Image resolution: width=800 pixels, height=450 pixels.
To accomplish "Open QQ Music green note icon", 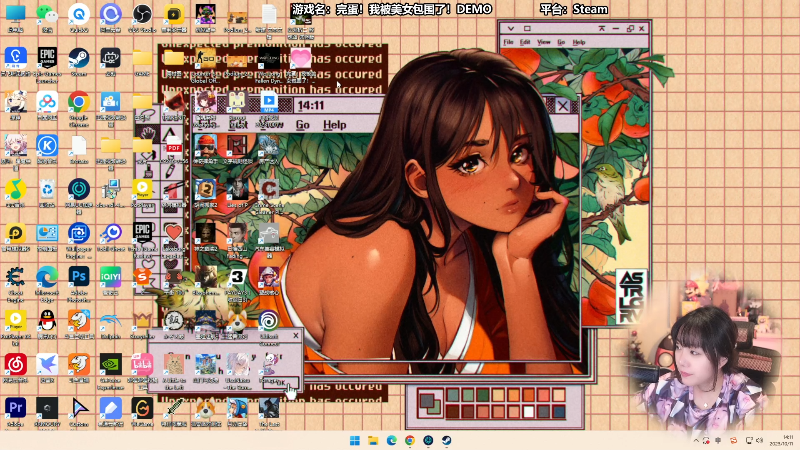I will tap(15, 189).
